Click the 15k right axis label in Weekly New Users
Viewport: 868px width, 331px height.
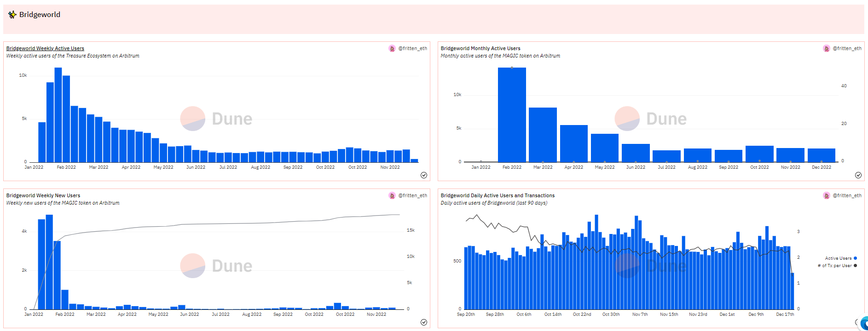tap(411, 230)
